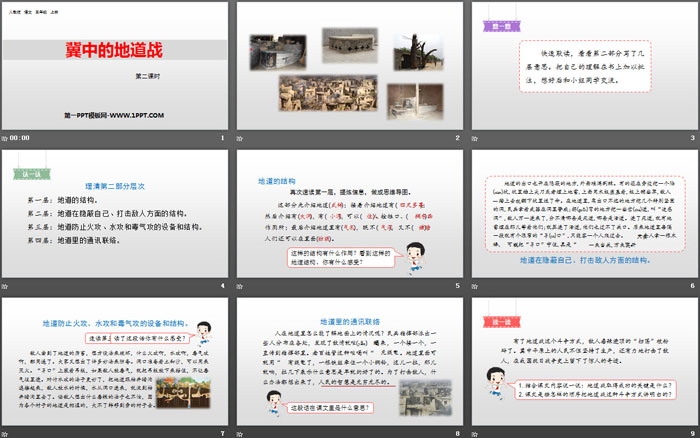Click transition star icon under slide 4
This screenshot has height=438, width=700.
click(4, 286)
